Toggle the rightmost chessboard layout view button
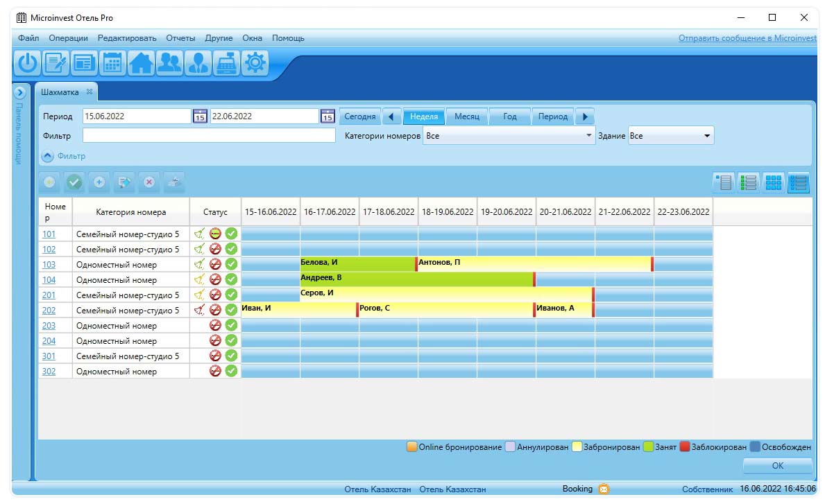This screenshot has height=504, width=825. pyautogui.click(x=798, y=182)
